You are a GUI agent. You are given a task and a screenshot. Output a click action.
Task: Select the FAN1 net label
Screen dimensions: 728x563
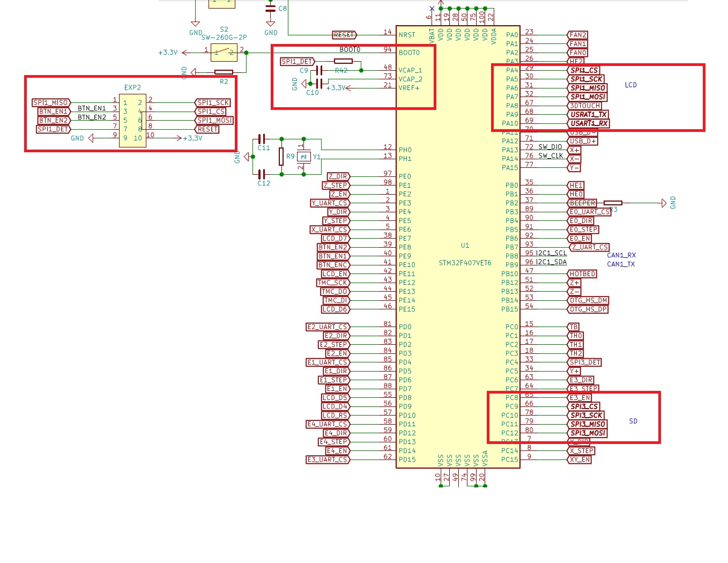(x=577, y=44)
